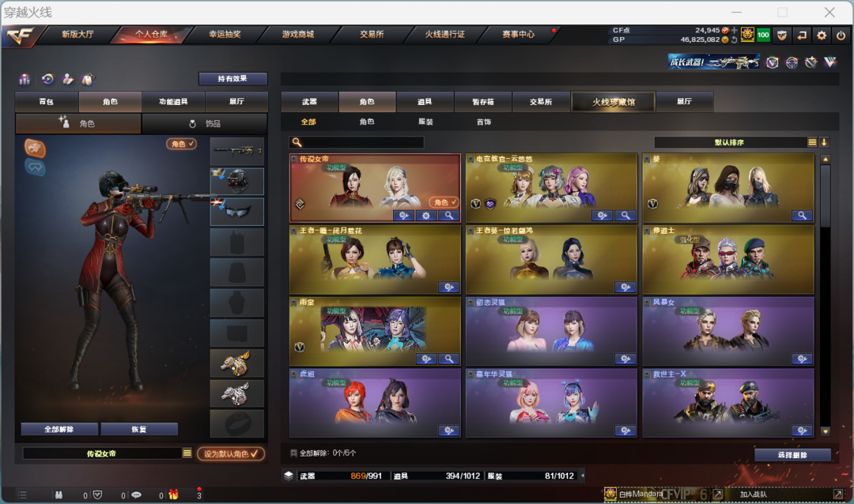Expand the storage counts arrow after 服装
The image size is (854, 504).
(x=583, y=476)
